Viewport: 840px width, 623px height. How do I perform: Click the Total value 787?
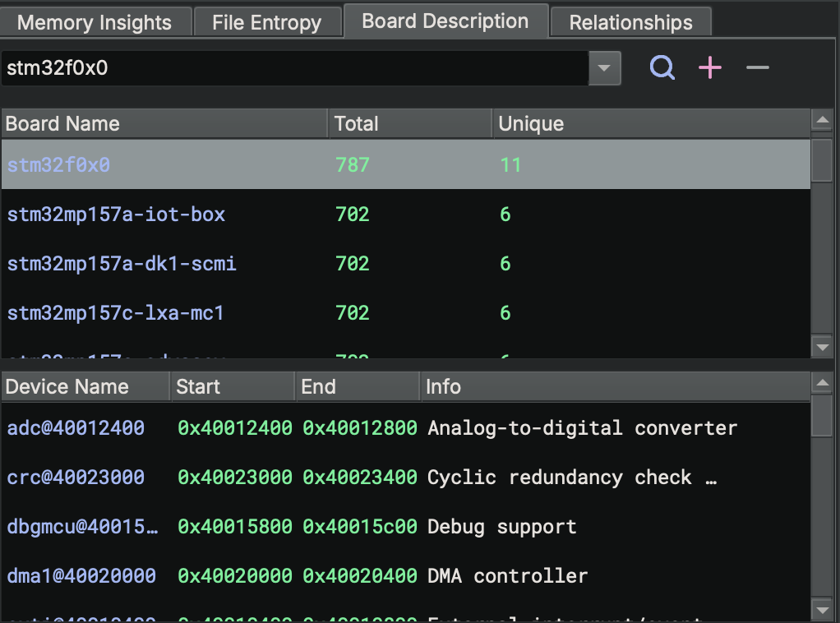pos(353,165)
